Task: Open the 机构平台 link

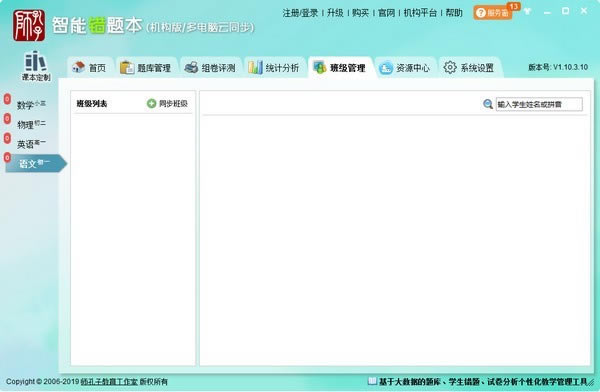Action: pyautogui.click(x=420, y=13)
